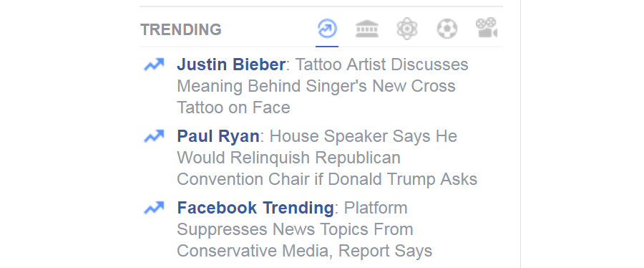Click 'Meaning Behind Singer's New Cross' line
Image resolution: width=644 pixels, height=268 pixels.
[x=316, y=86]
